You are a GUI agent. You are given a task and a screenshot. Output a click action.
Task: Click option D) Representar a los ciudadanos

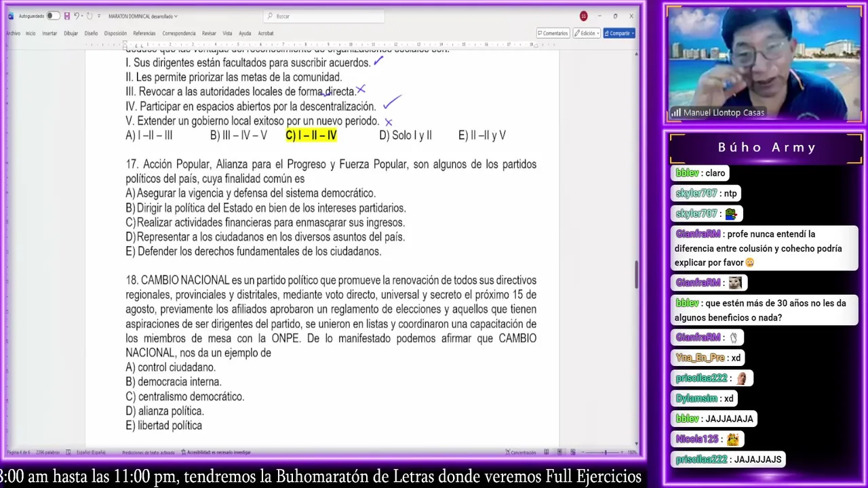(265, 237)
